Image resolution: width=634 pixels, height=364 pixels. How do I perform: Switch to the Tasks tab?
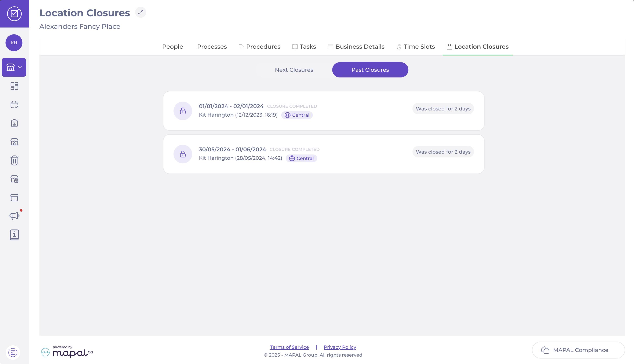(x=304, y=47)
